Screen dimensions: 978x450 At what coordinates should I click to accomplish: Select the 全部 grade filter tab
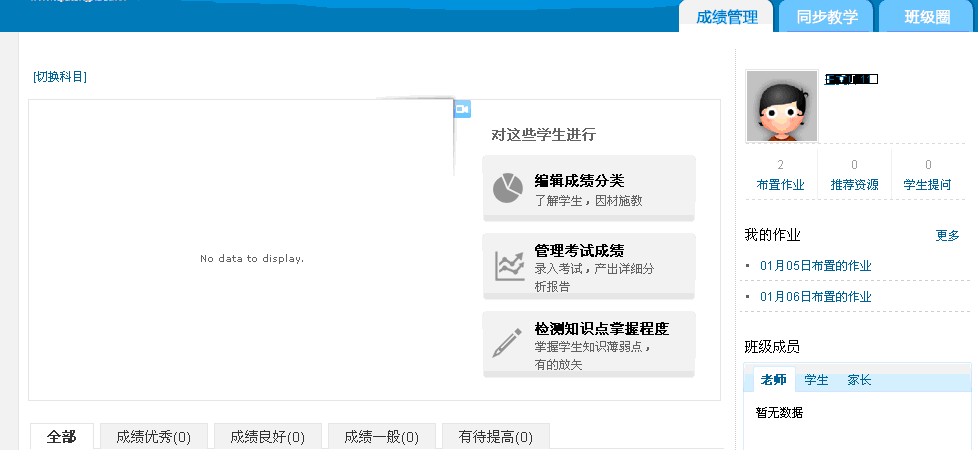click(61, 437)
